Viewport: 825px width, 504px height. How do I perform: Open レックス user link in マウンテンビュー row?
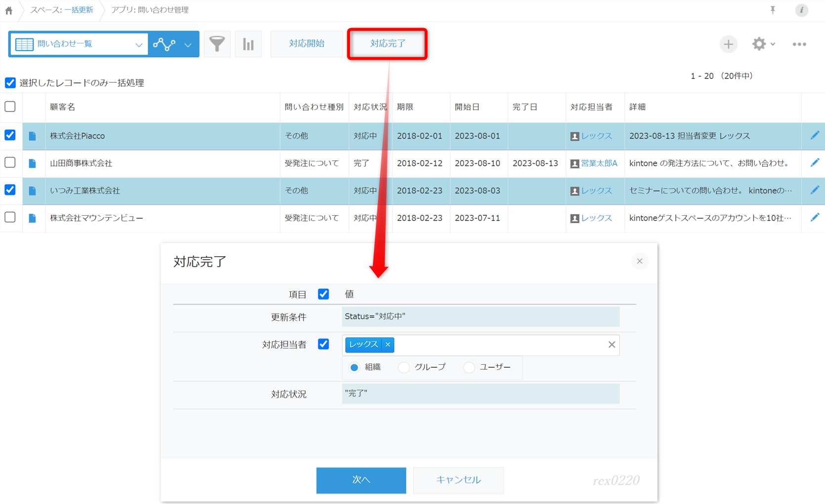coord(596,218)
